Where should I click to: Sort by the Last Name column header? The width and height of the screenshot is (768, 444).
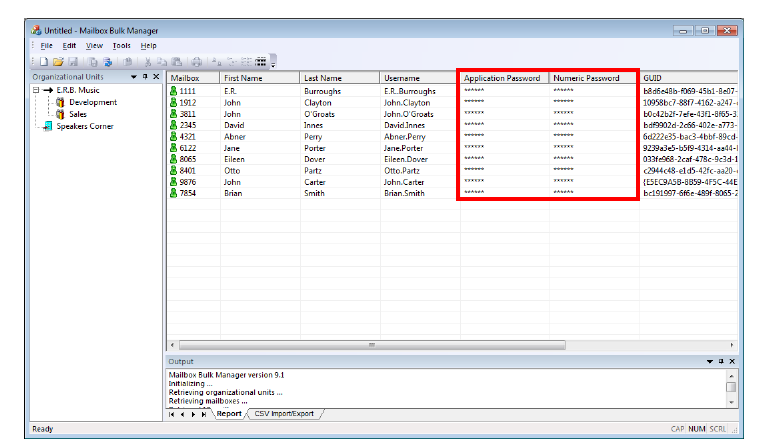pos(340,78)
